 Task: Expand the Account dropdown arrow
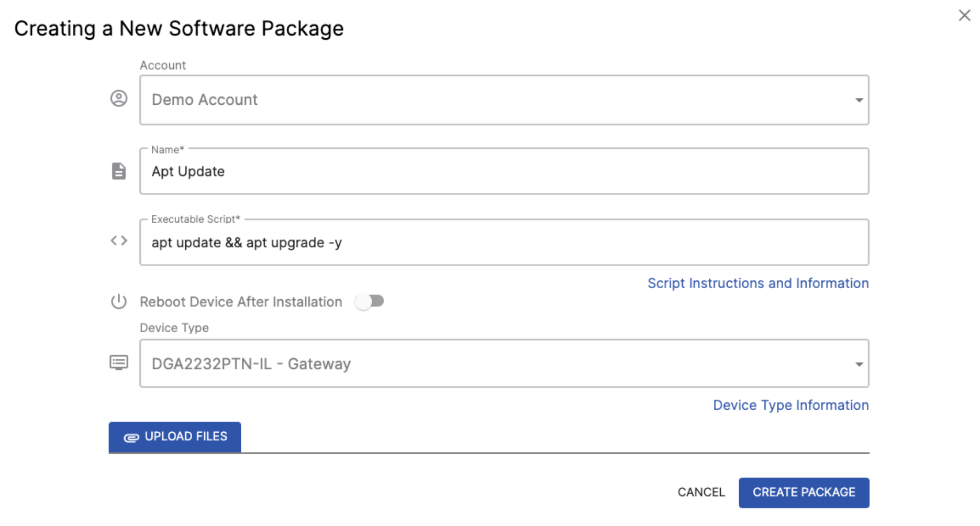click(859, 100)
